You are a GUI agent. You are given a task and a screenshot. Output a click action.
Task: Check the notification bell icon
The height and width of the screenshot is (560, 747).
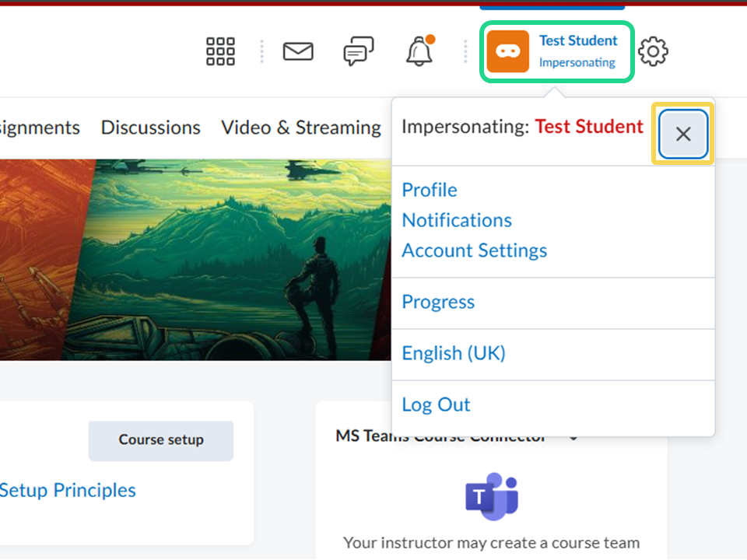[x=419, y=51]
